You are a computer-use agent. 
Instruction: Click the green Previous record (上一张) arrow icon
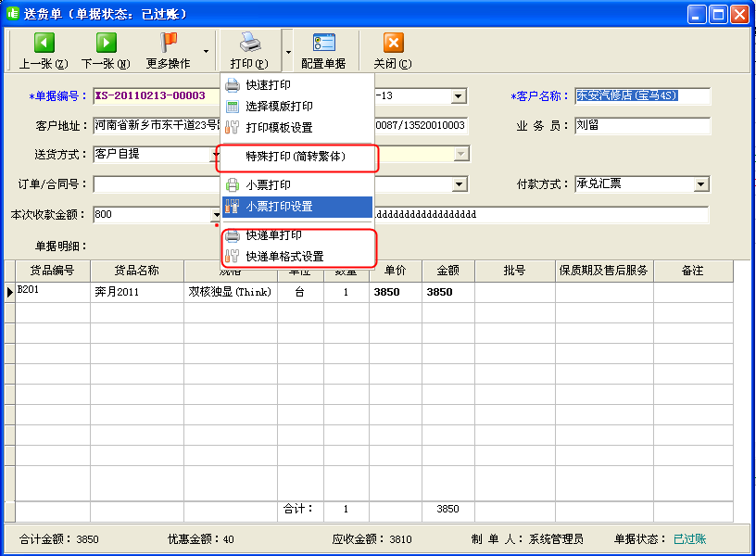click(44, 43)
